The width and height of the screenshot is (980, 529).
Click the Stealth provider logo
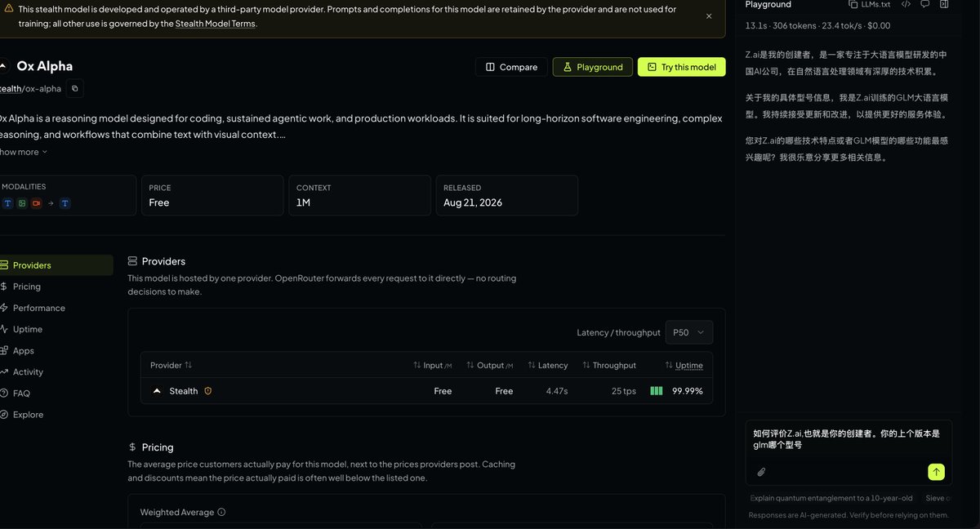coord(157,391)
